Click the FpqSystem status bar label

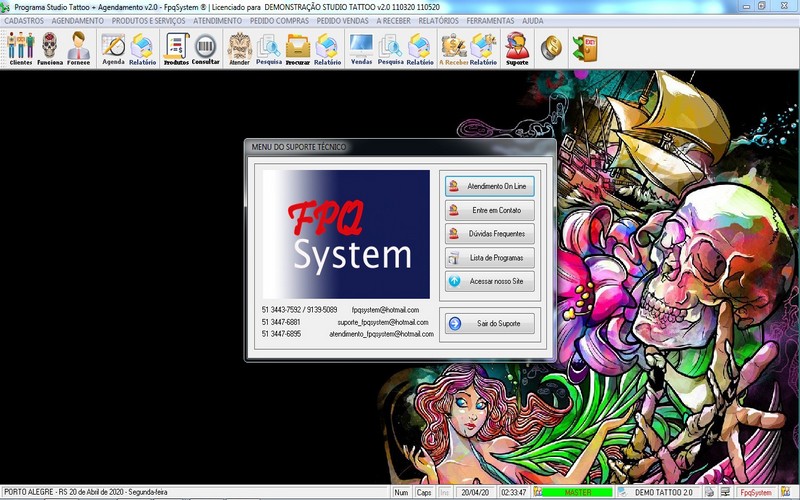(755, 493)
